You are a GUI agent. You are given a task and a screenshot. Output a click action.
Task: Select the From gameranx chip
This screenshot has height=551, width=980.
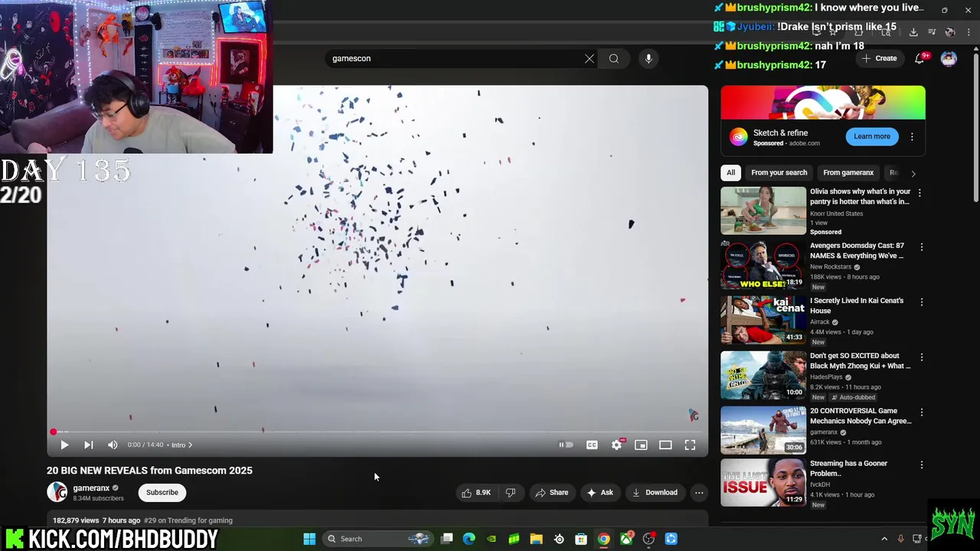coord(848,172)
